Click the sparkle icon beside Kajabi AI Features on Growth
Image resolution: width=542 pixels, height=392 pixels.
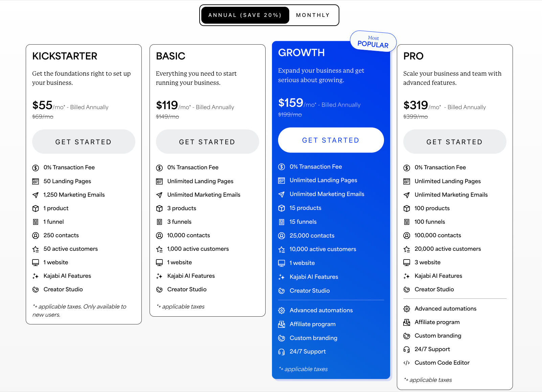pos(281,277)
